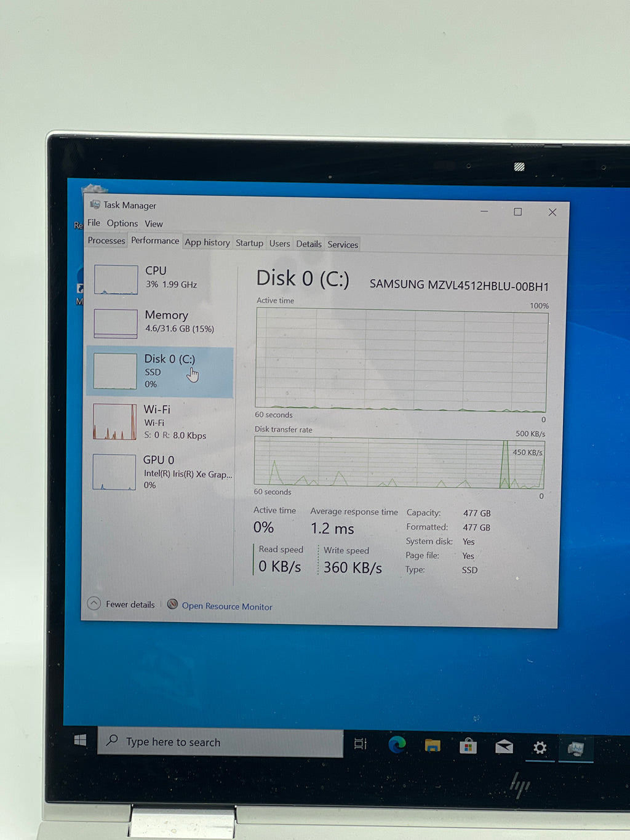Click Task Manager icon on taskbar
The image size is (630, 840).
tap(576, 748)
